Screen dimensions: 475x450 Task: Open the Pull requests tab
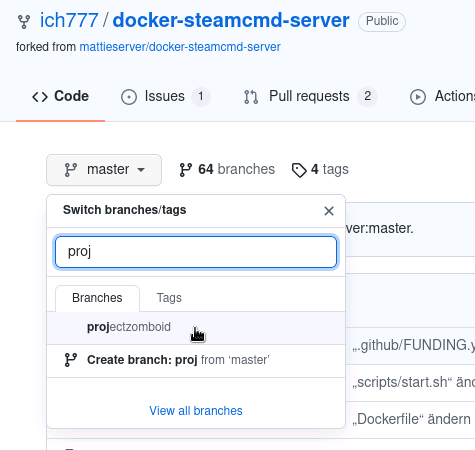[310, 97]
